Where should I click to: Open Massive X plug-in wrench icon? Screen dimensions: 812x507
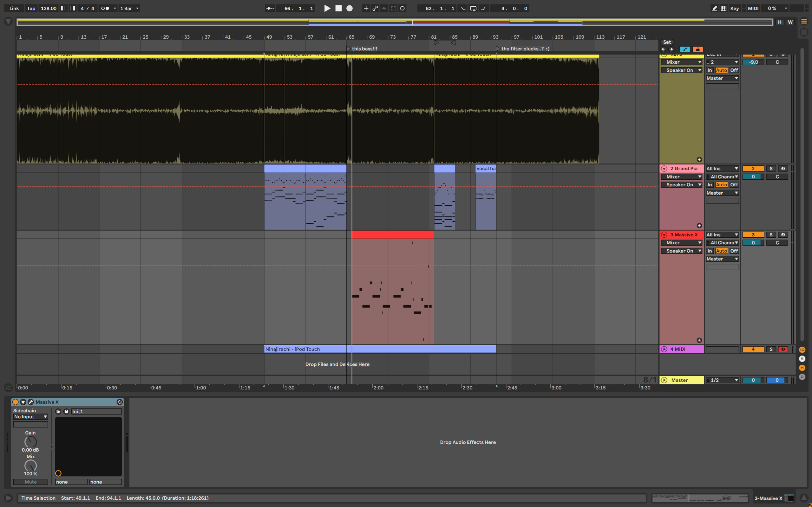(30, 402)
